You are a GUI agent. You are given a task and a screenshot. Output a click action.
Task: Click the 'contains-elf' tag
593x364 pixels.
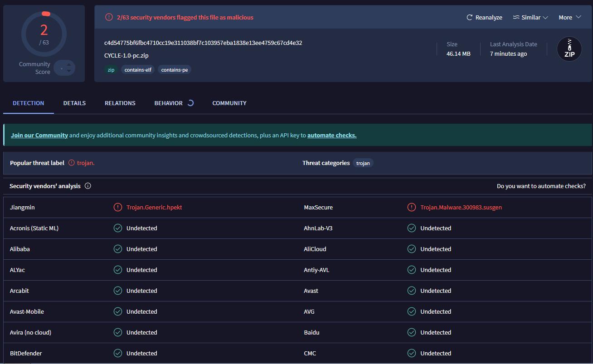click(138, 70)
